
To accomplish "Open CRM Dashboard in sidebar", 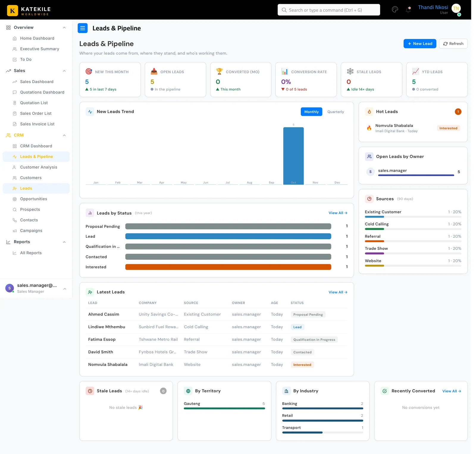I will 36,146.
